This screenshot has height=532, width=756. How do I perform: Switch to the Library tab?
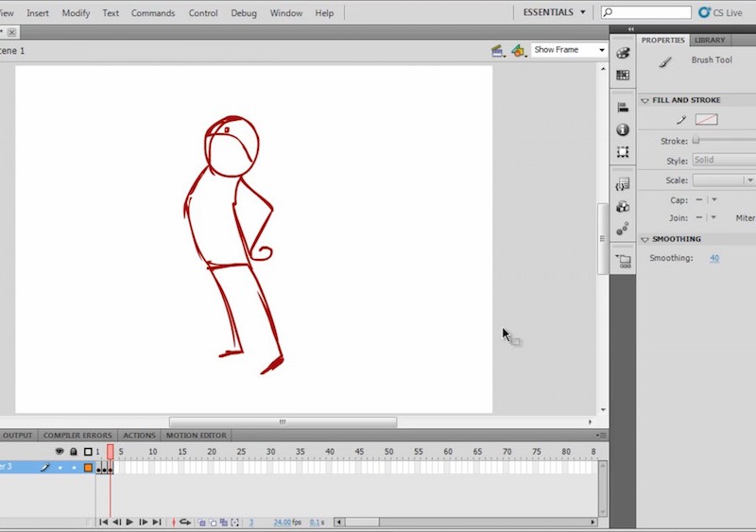pyautogui.click(x=710, y=41)
